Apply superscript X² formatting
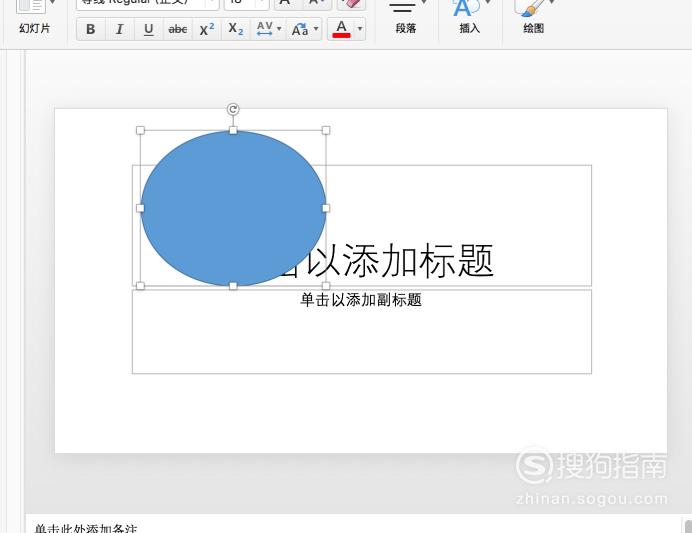This screenshot has height=533, width=692. coord(207,29)
